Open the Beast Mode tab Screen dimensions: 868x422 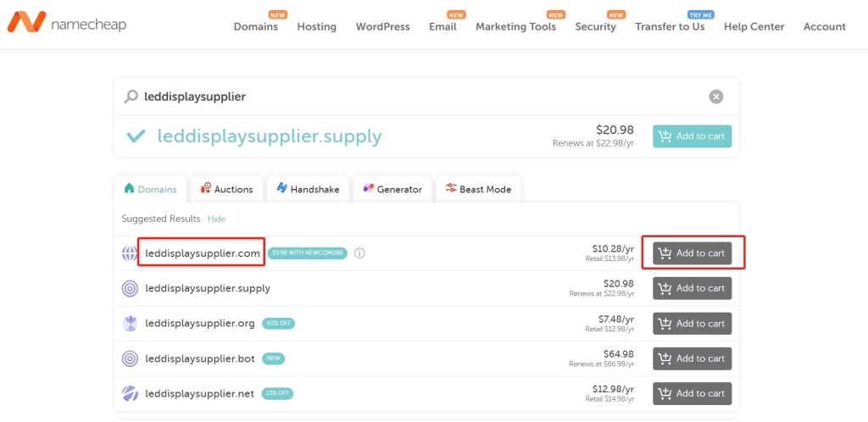478,189
